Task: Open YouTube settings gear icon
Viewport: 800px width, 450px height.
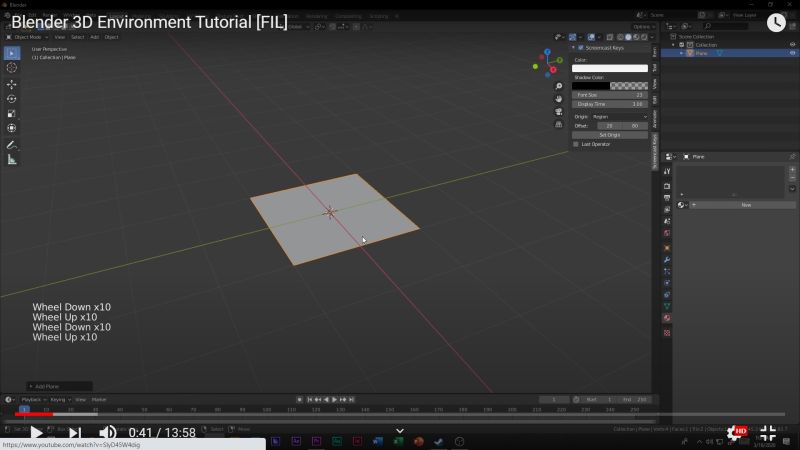Action: [x=736, y=433]
